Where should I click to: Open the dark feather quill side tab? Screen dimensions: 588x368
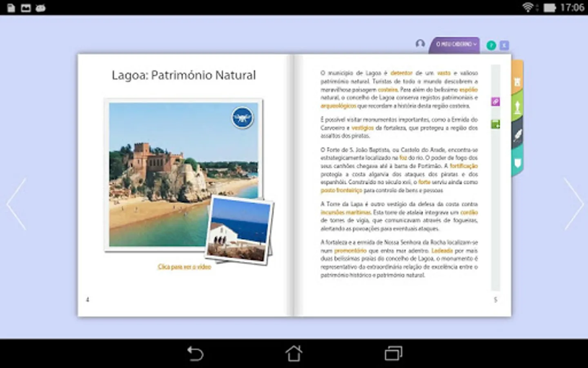coord(517,135)
